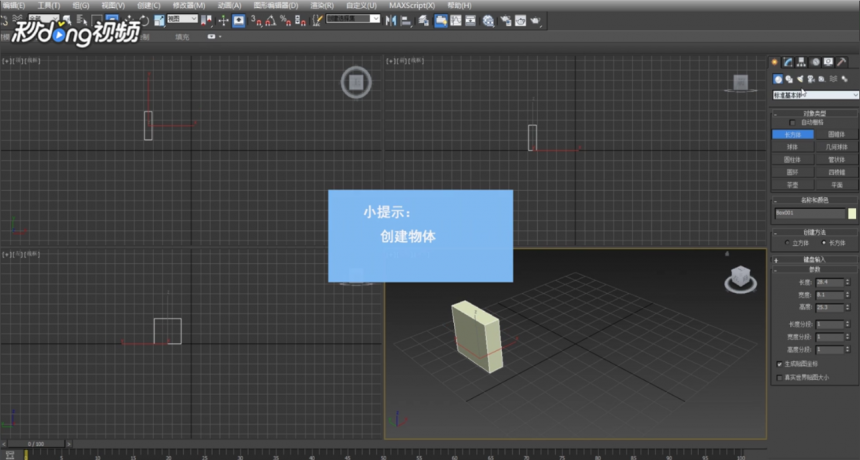Click the Snaps Toggle 3 icon
This screenshot has width=860, height=460.
click(256, 21)
